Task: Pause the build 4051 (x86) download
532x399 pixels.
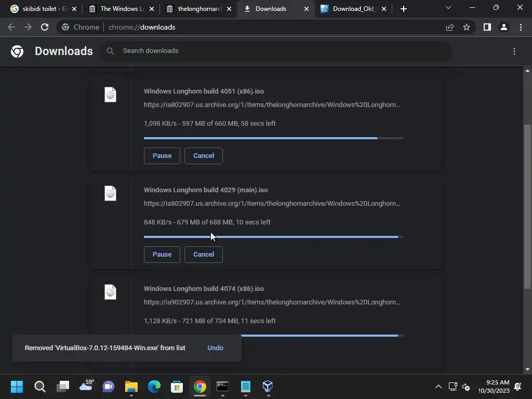Action: click(162, 156)
